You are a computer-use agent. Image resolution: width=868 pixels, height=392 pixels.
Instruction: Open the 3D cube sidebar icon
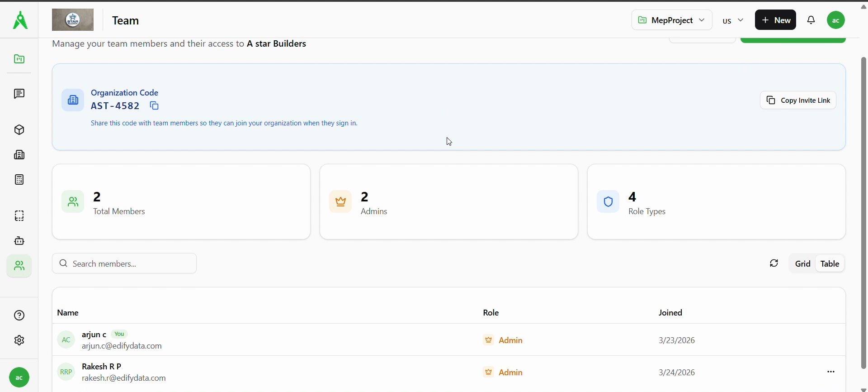click(19, 130)
